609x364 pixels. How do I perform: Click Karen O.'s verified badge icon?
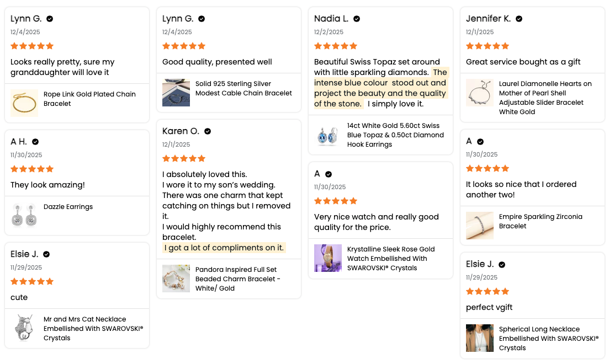click(x=208, y=131)
